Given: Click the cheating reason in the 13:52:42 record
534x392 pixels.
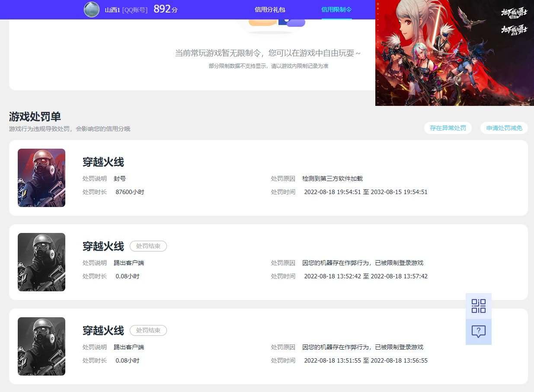Looking at the screenshot, I should 363,263.
